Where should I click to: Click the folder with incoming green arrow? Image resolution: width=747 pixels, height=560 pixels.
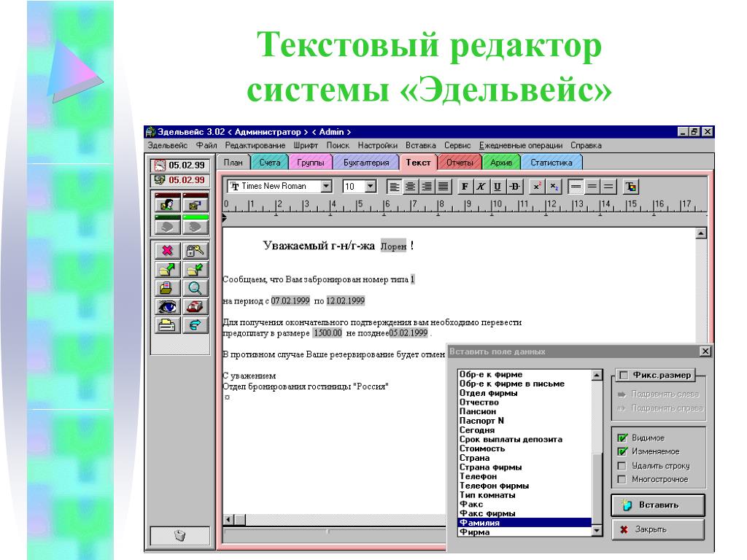(x=196, y=270)
